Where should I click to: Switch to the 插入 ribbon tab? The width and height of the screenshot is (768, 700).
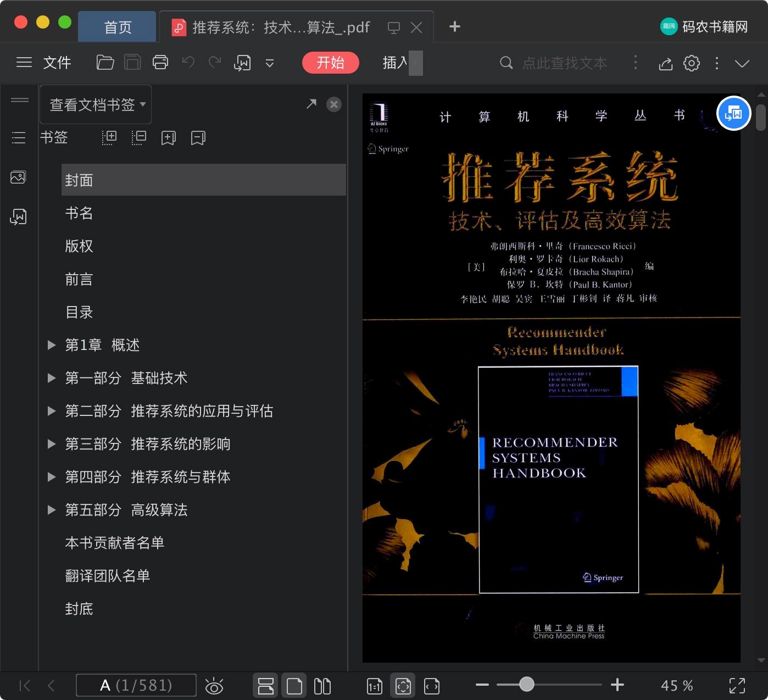click(x=395, y=63)
